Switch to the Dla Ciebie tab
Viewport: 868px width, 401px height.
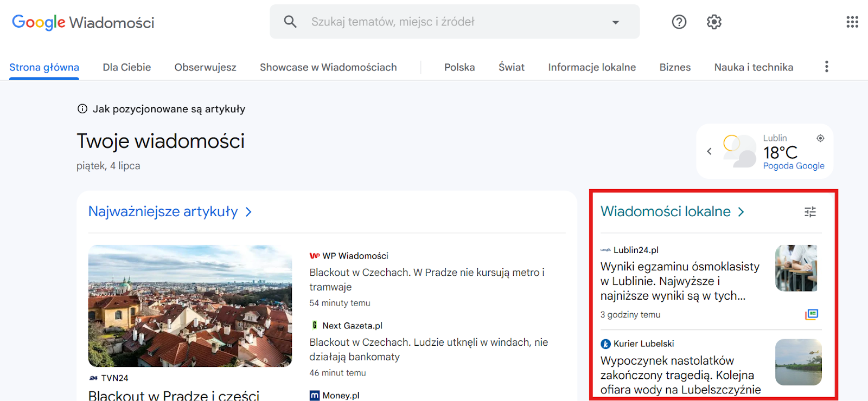127,67
